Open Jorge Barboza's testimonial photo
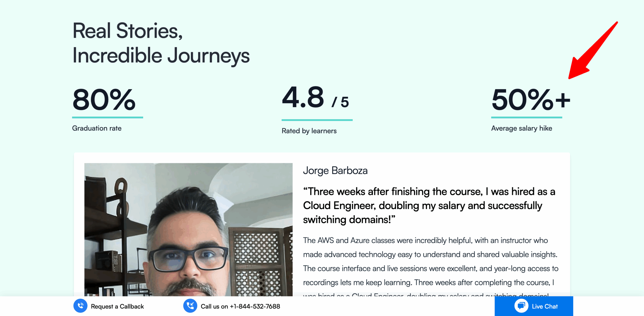The height and width of the screenshot is (316, 644). pos(188,229)
